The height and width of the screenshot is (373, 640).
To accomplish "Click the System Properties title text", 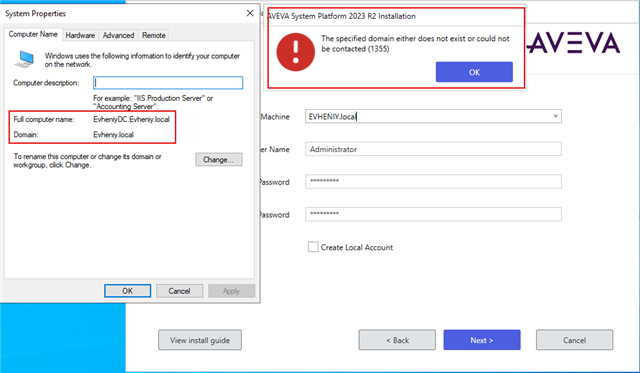I will [36, 13].
